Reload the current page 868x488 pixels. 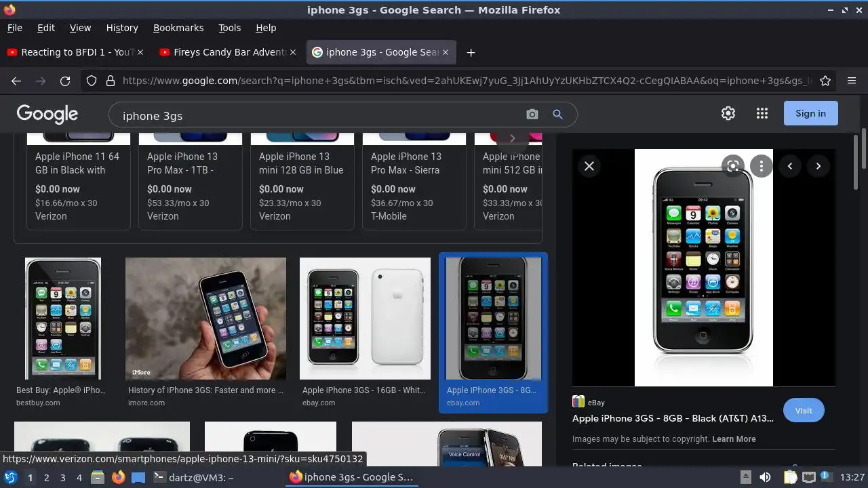pos(65,81)
